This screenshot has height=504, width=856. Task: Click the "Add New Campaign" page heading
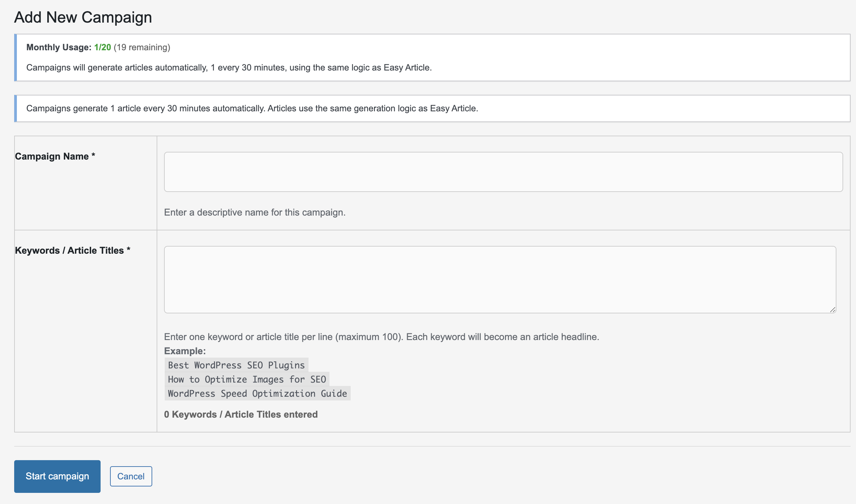click(x=83, y=17)
